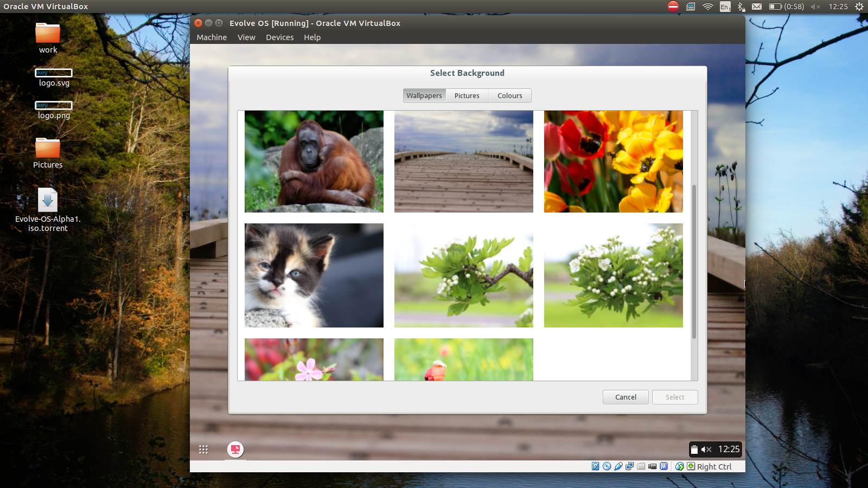
Task: Click the wallpaper list vertical scrollbar
Action: coord(694,262)
